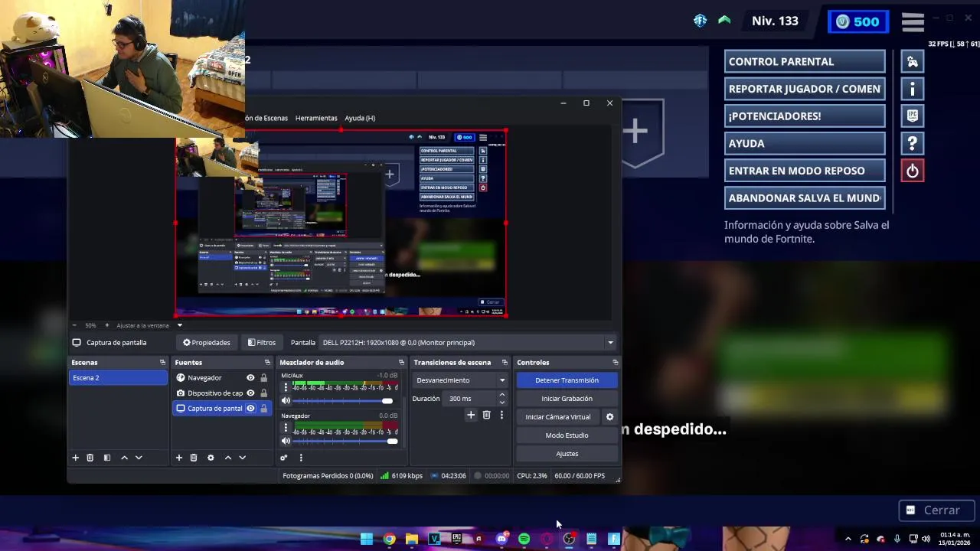Image resolution: width=980 pixels, height=551 pixels.
Task: Open source properties gear in Fuentes
Action: click(211, 458)
